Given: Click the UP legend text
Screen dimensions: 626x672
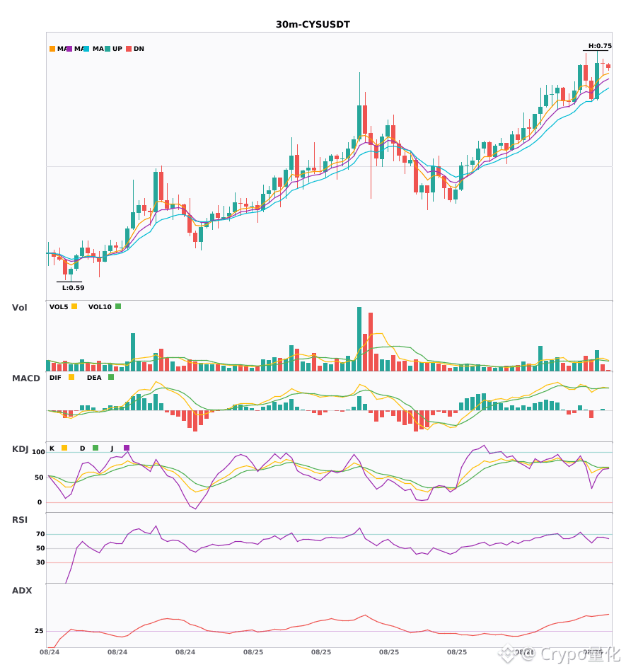Looking at the screenshot, I should 117,49.
